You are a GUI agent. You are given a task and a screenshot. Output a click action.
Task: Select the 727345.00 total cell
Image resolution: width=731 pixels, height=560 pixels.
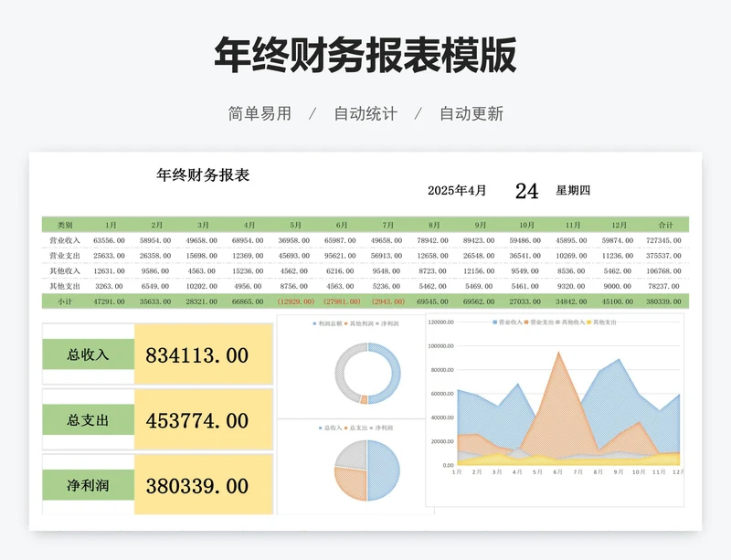click(664, 240)
